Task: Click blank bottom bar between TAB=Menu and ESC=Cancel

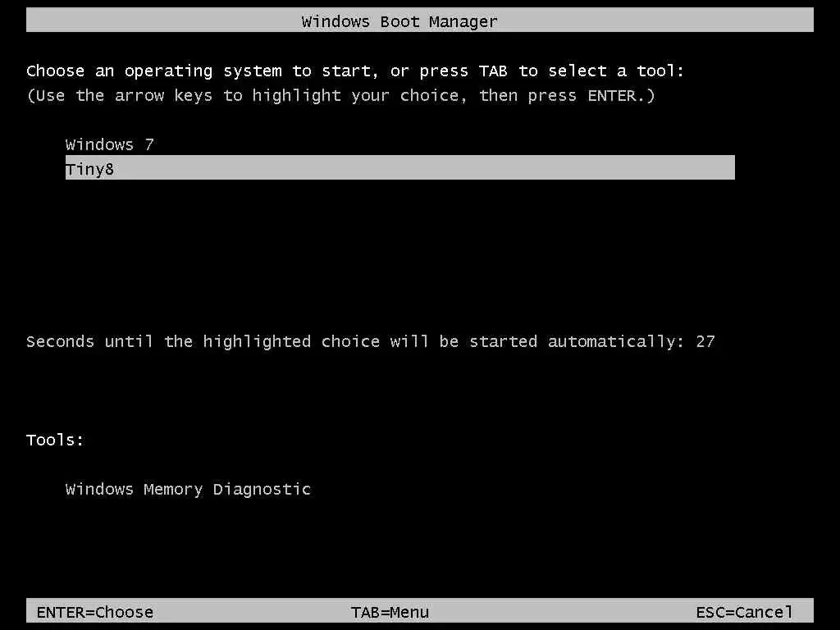Action: pos(563,610)
